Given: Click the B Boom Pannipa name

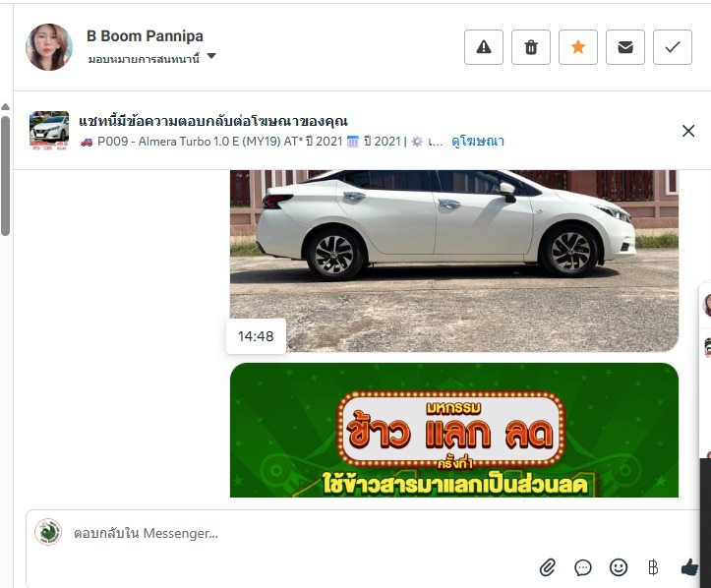Looking at the screenshot, I should point(145,35).
